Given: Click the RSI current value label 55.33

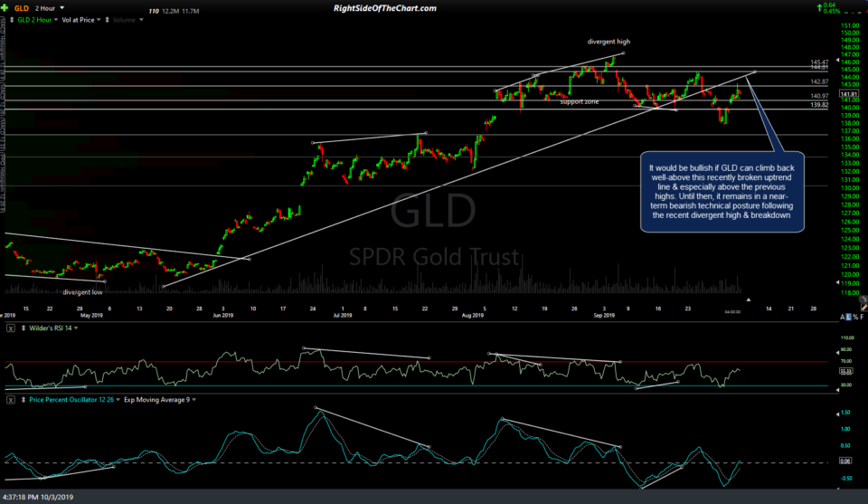Looking at the screenshot, I should coord(846,371).
